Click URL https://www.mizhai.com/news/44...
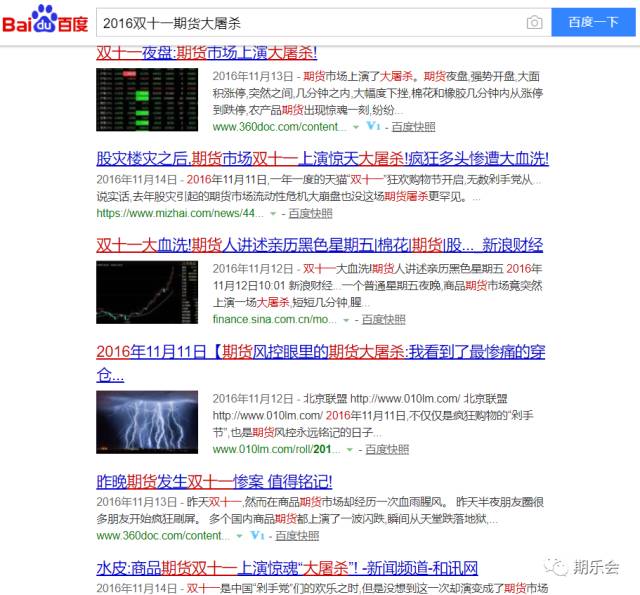This screenshot has height=595, width=640. tap(180, 213)
